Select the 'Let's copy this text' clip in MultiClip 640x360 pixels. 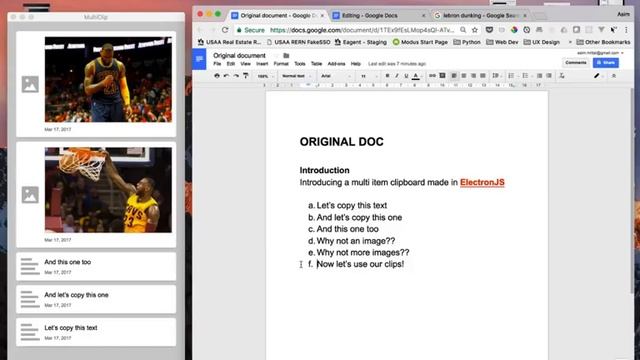pos(96,332)
